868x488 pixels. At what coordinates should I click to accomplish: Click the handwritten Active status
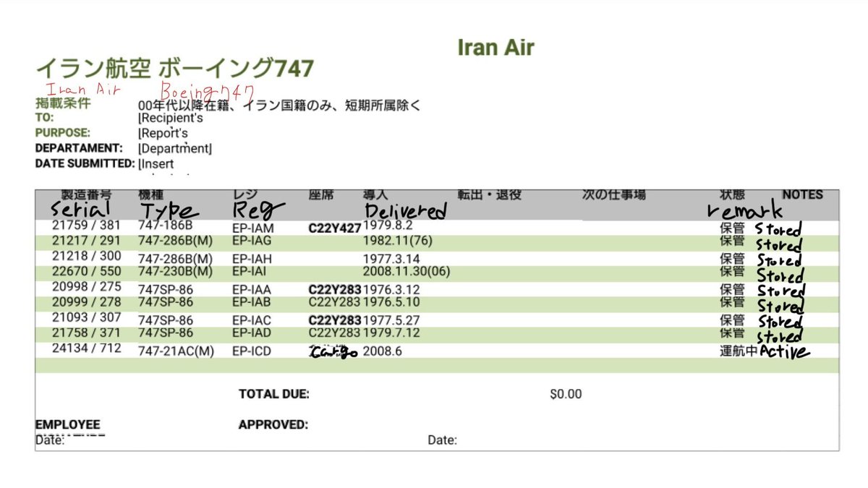(785, 352)
